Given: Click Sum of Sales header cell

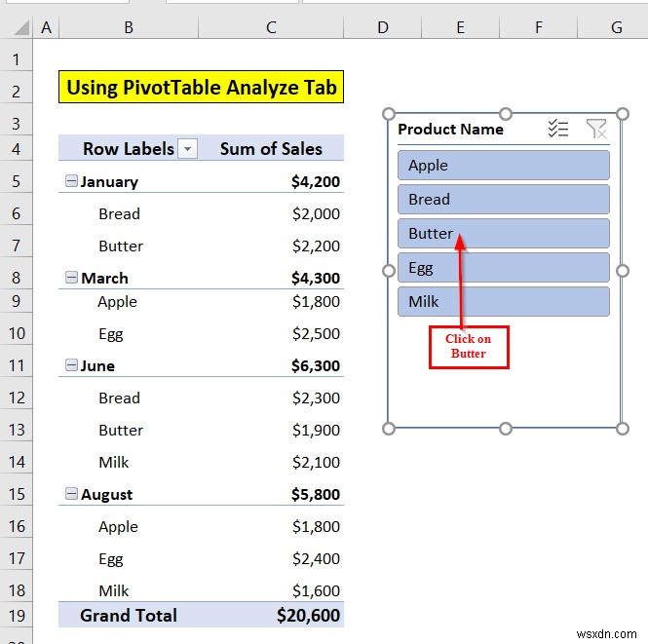Looking at the screenshot, I should point(271,149).
